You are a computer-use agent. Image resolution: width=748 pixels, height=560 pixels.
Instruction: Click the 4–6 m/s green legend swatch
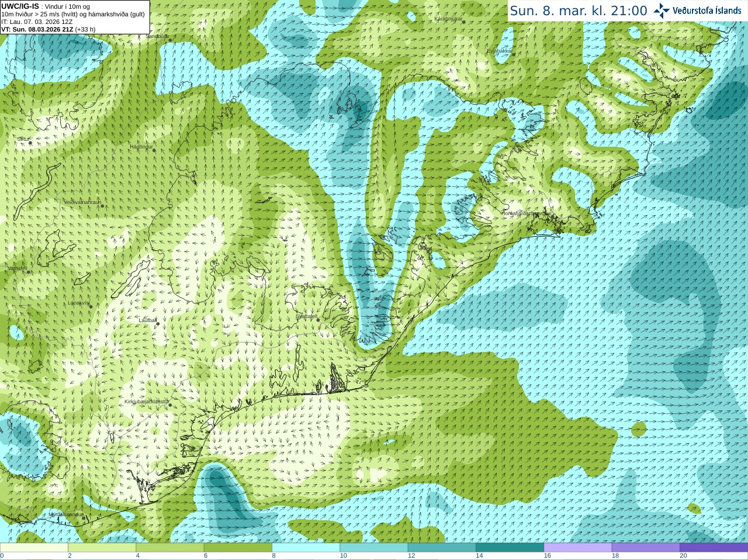click(170, 548)
